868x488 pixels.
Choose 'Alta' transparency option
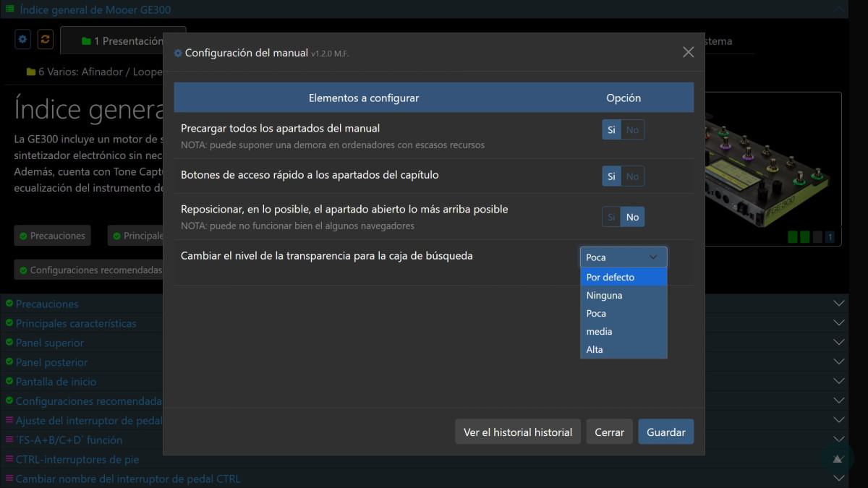click(x=623, y=350)
